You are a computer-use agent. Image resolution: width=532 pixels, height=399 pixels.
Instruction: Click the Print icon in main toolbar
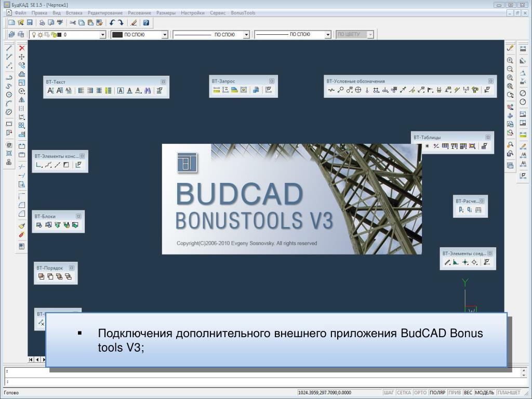(42, 22)
